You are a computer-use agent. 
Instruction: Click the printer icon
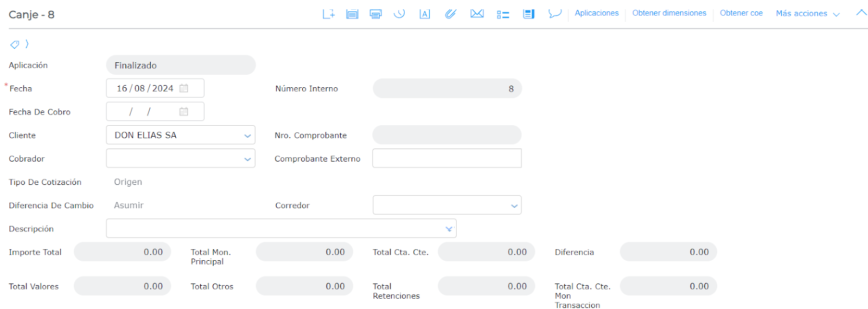click(375, 14)
